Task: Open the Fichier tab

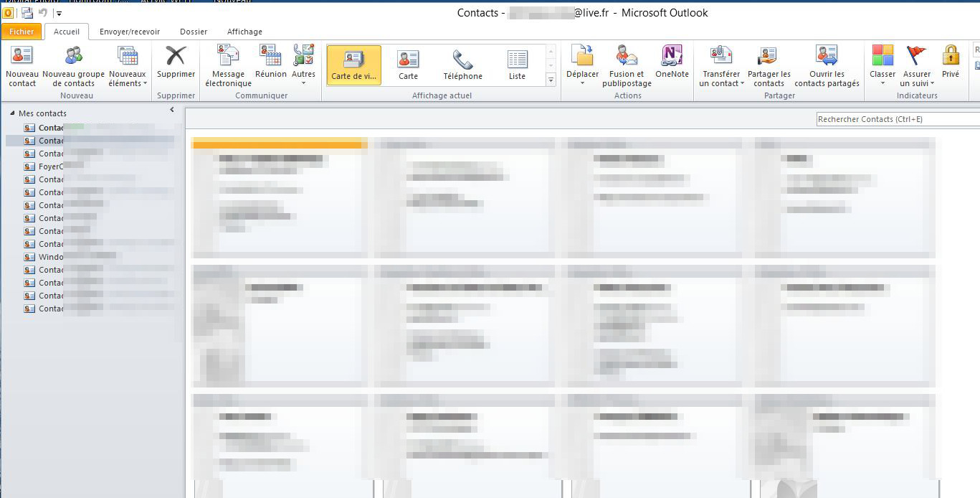Action: pos(22,32)
